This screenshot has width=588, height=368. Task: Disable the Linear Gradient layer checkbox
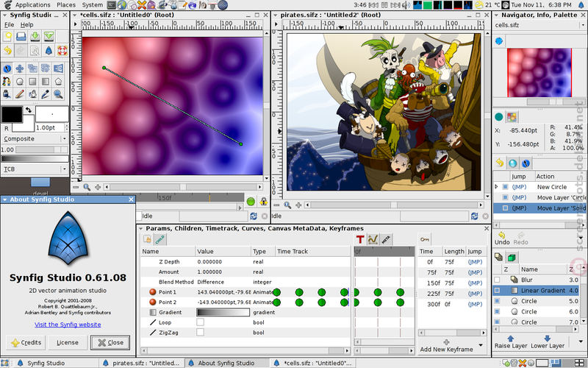pyautogui.click(x=498, y=290)
